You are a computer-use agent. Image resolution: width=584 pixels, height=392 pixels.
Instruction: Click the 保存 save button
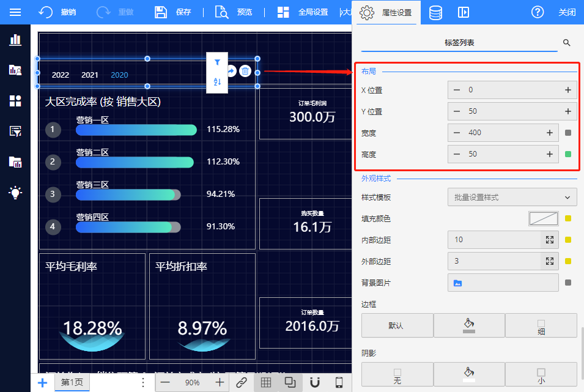tap(173, 12)
